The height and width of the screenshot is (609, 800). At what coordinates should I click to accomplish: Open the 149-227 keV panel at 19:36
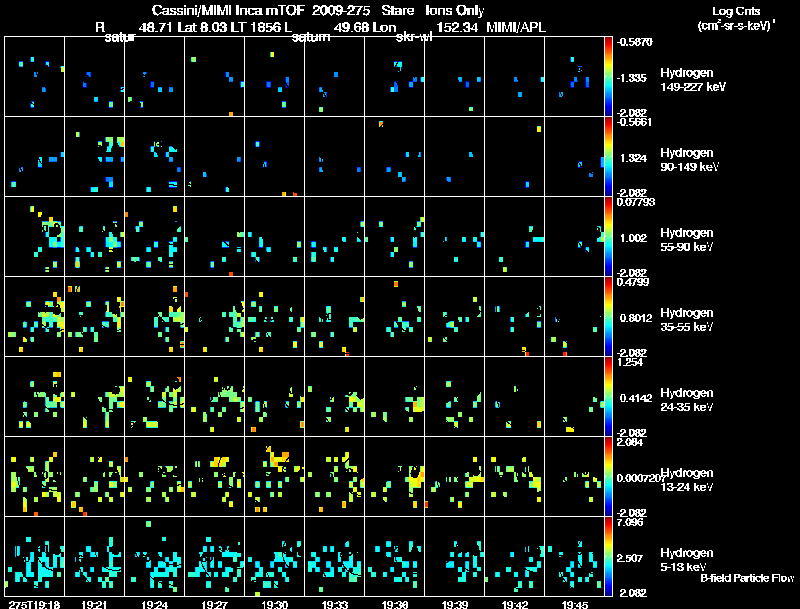coord(394,77)
